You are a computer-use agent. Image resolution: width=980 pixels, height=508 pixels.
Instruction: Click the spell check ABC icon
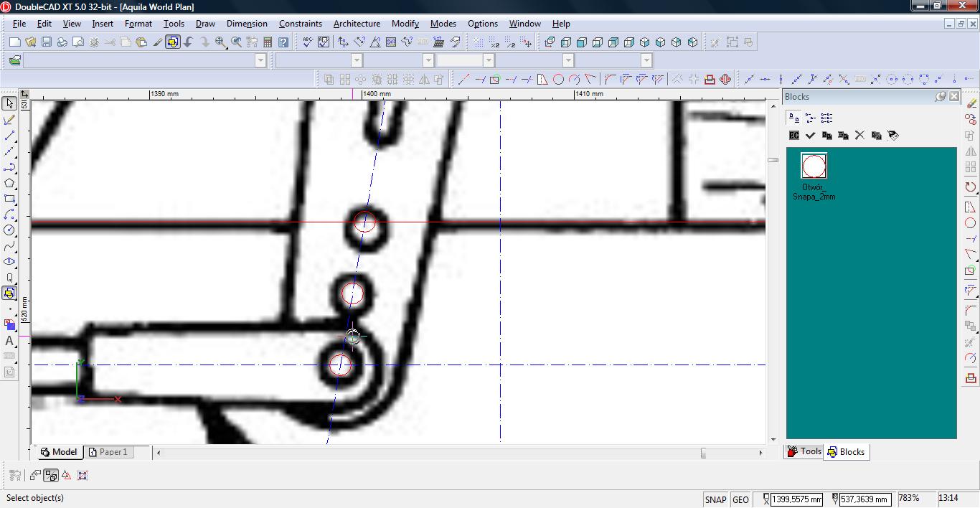tap(307, 42)
